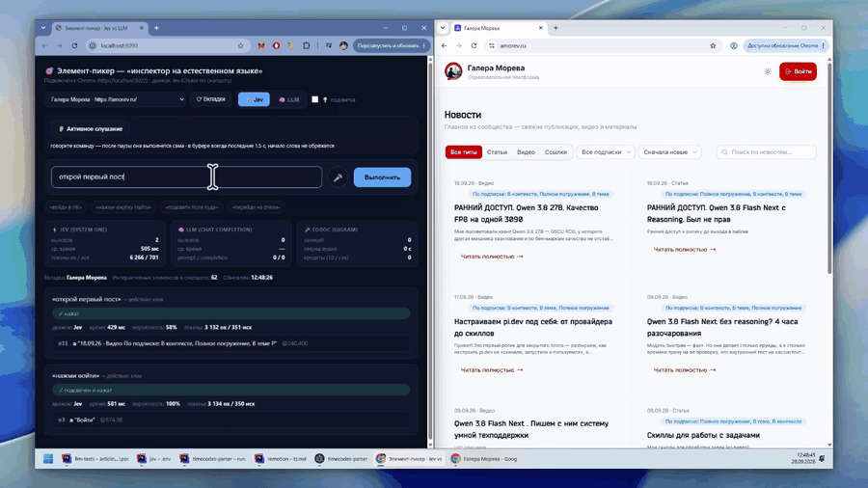Open the Extensions puzzle icon in left browser

tap(306, 46)
